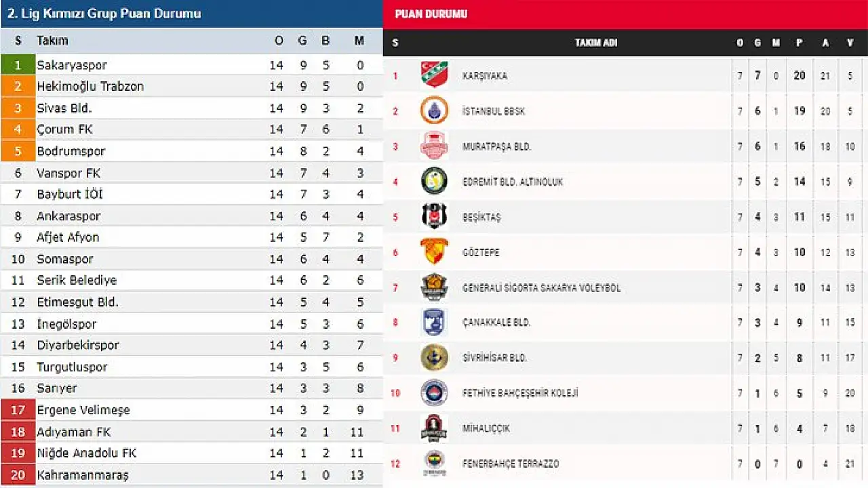This screenshot has height=488, width=868.
Task: Click the red rank 17 position badge
Action: pos(18,410)
